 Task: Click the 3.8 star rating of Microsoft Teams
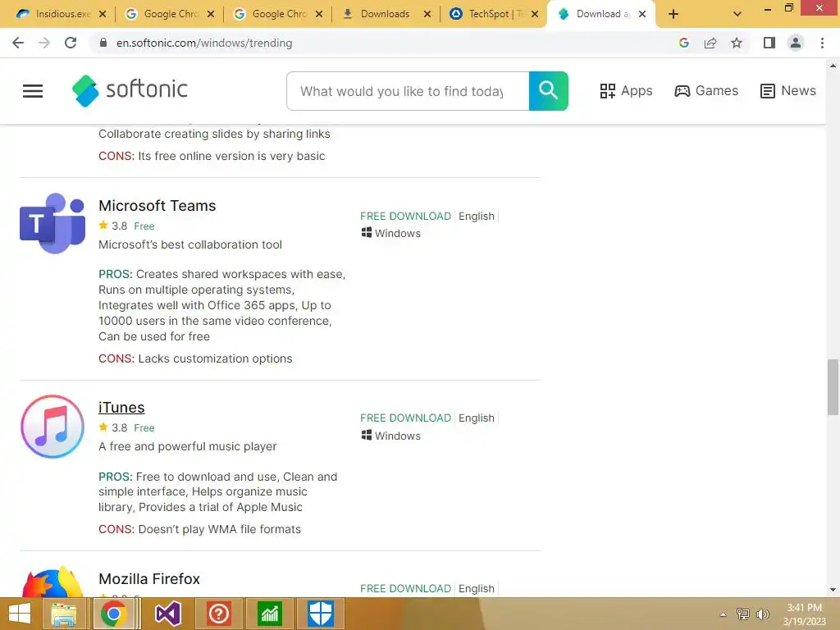(x=113, y=226)
